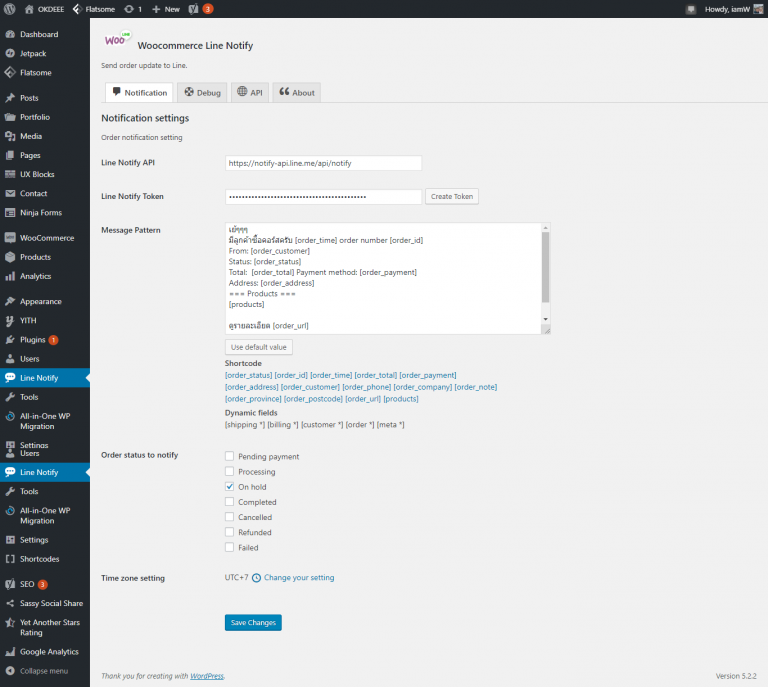Check the Completed status checkbox

click(x=229, y=502)
